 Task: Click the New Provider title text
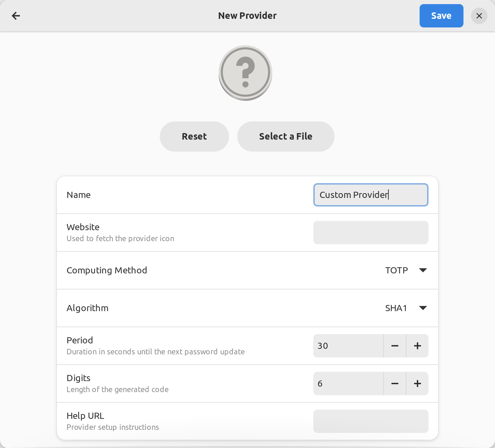[x=247, y=16]
